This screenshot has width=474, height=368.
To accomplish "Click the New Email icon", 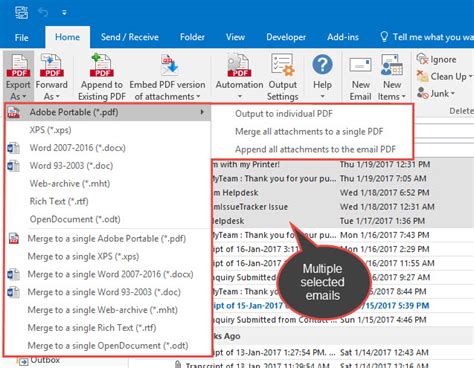I will click(x=360, y=65).
